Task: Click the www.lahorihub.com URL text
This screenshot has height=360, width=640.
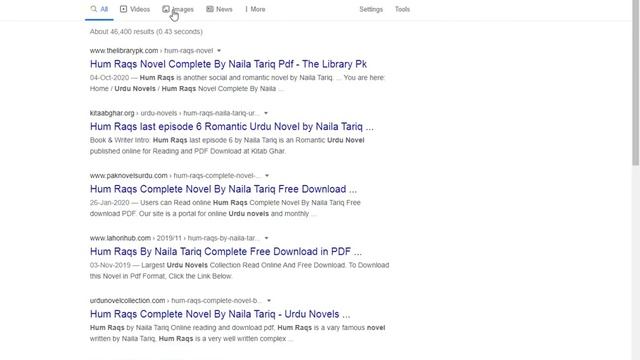Action: 120,238
